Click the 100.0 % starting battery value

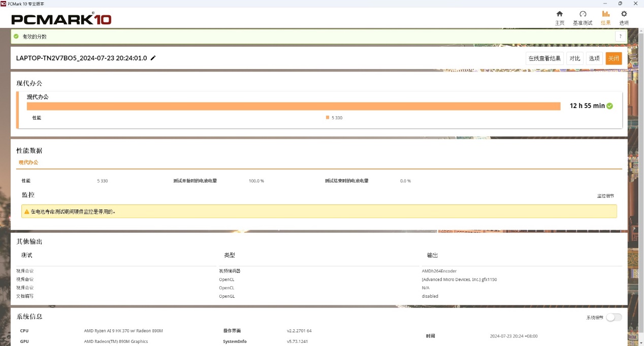[x=256, y=181]
